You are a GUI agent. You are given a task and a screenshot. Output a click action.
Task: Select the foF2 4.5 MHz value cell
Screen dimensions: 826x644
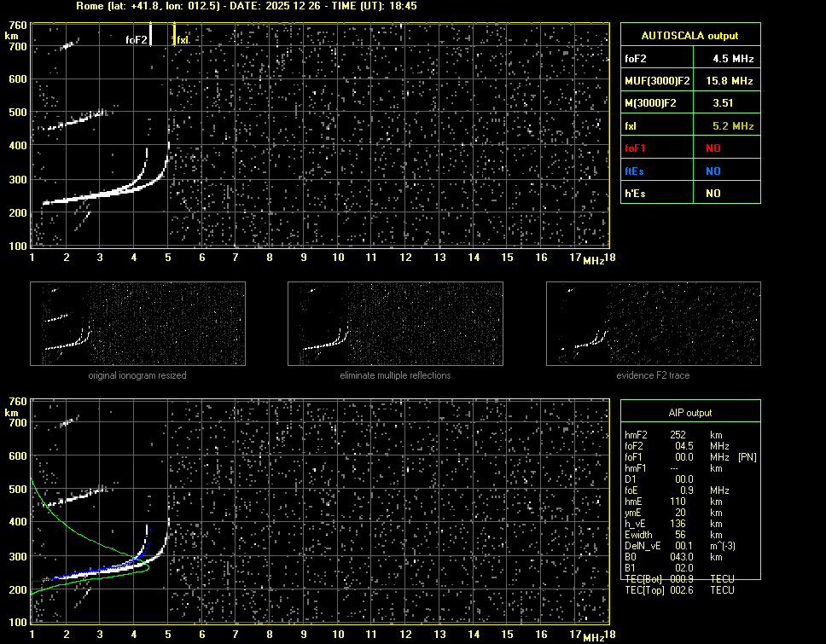pos(733,59)
